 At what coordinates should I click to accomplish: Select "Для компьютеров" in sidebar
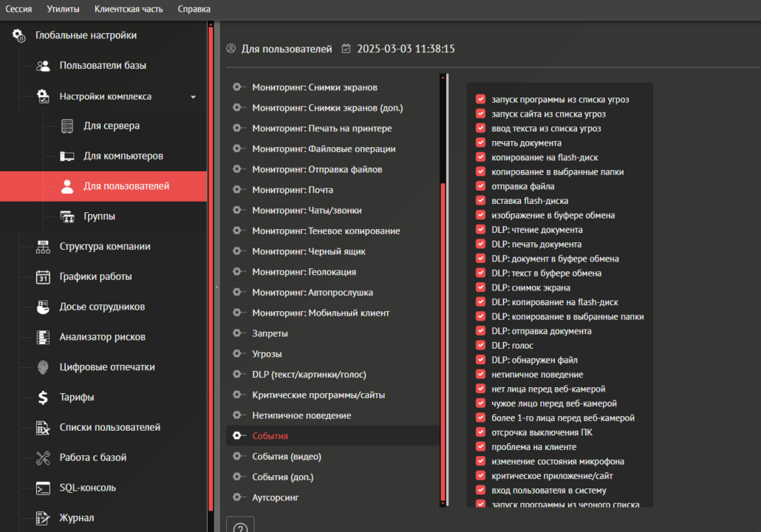(123, 156)
